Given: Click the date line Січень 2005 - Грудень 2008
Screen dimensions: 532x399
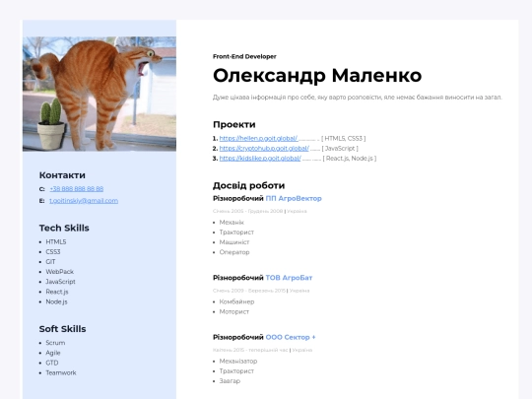Looking at the screenshot, I should [248, 211].
